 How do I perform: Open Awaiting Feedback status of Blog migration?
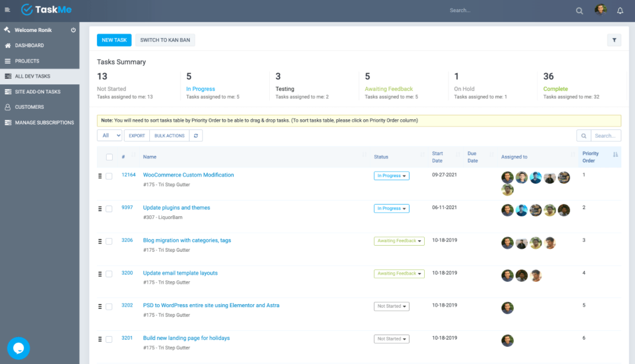pyautogui.click(x=399, y=241)
